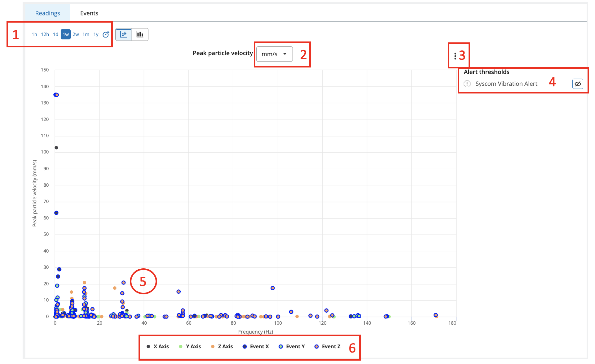This screenshot has width=595, height=364.
Task: Toggle Syscom Vibration Alert threshold visibility
Action: tap(578, 84)
